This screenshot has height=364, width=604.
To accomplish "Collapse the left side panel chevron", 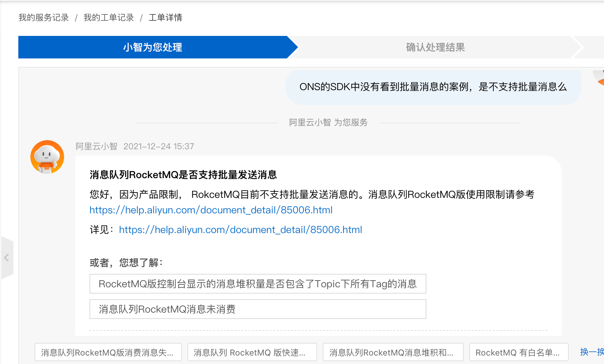I will 7,257.
